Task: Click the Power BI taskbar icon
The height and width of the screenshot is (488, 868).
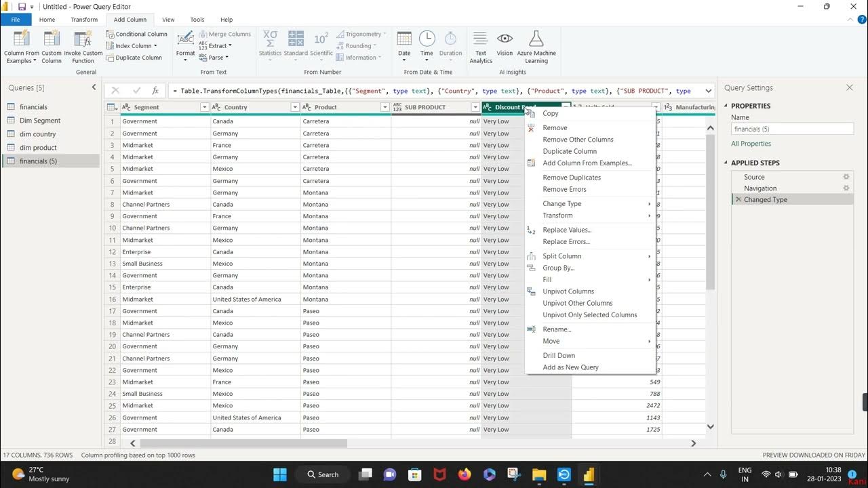Action: pos(589,474)
